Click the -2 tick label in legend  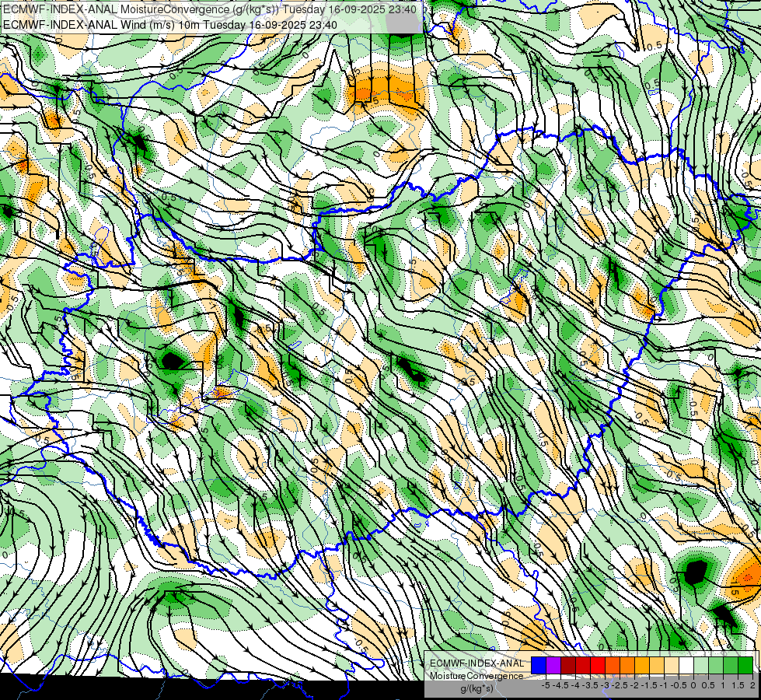point(634,685)
